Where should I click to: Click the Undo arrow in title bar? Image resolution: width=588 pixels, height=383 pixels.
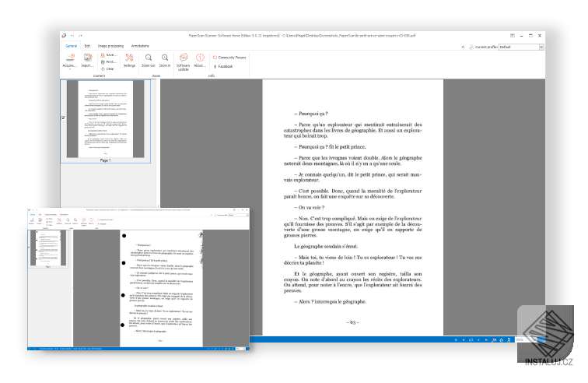[x=72, y=36]
